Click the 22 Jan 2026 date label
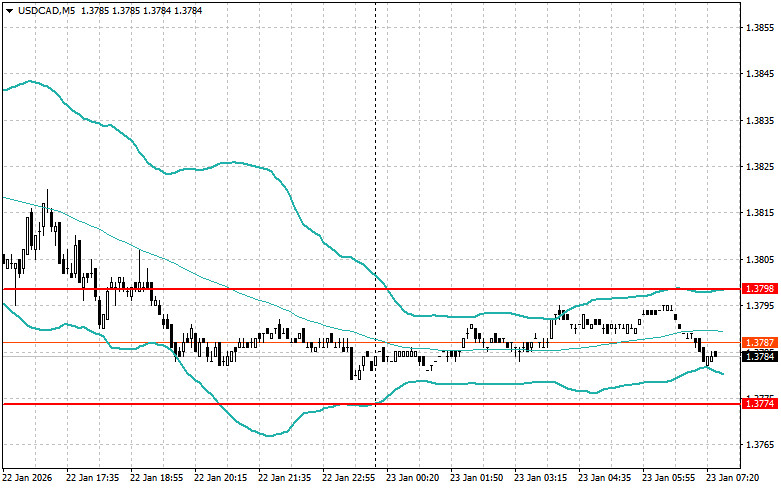This screenshot has height=489, width=781. pos(27,478)
